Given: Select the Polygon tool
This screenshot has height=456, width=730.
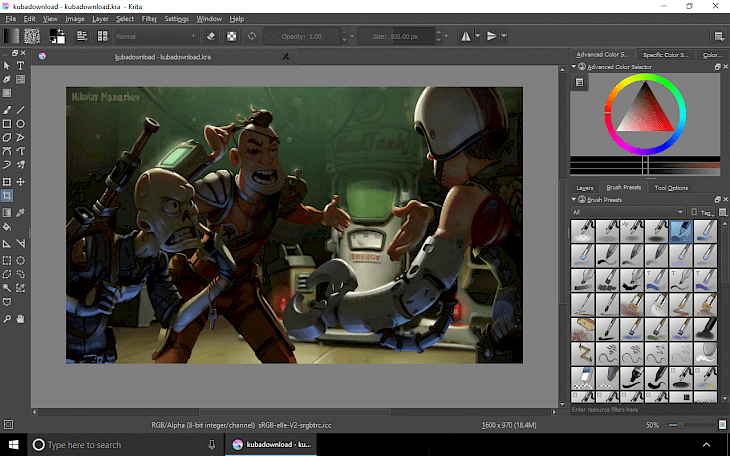Looking at the screenshot, I should 7,137.
